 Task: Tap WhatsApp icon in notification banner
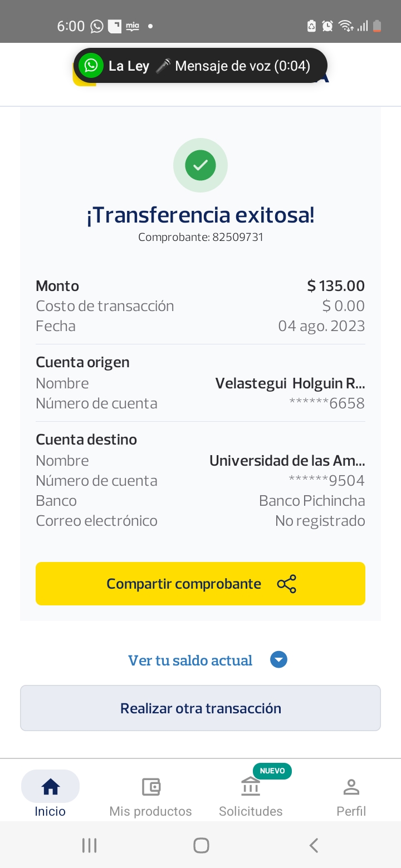pos(91,66)
